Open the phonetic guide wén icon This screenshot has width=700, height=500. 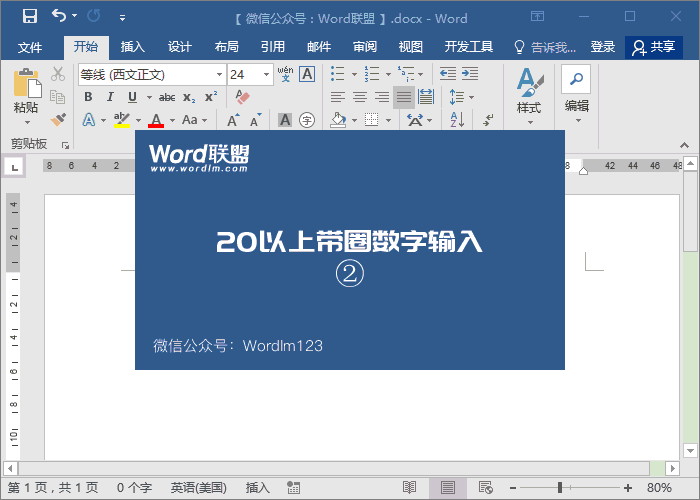[285, 74]
